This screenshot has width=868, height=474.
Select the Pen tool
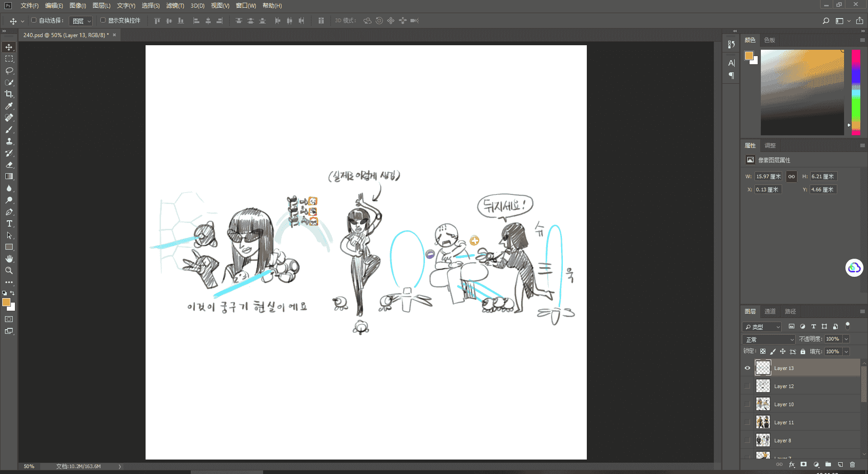[9, 212]
